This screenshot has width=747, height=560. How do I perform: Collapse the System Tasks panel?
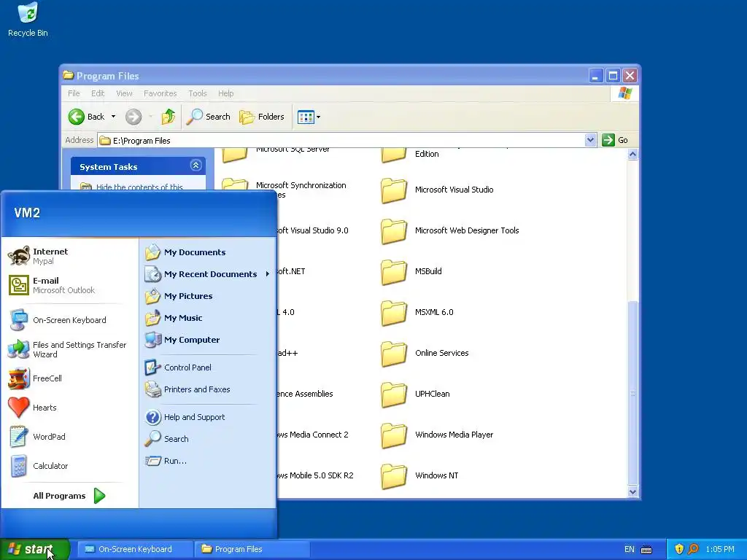[x=196, y=166]
